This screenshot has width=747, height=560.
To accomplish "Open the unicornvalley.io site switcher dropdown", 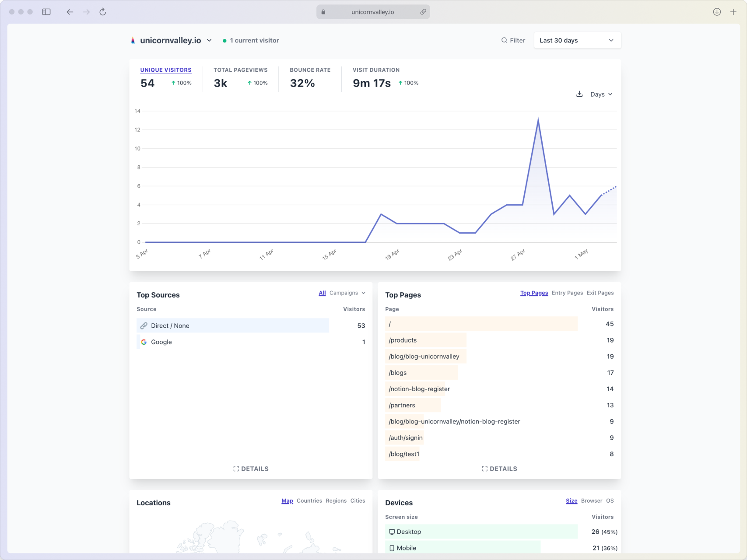I will (171, 40).
